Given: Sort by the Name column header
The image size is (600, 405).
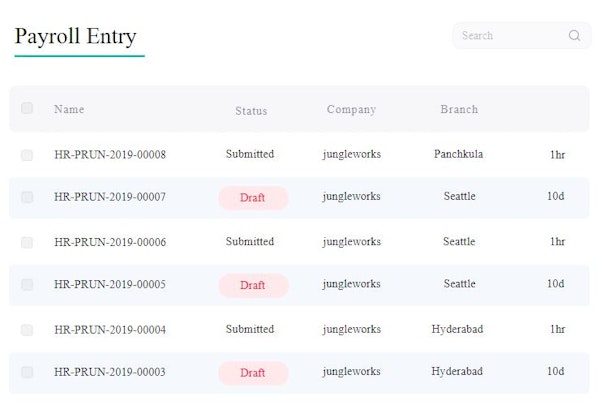Looking at the screenshot, I should [x=69, y=110].
